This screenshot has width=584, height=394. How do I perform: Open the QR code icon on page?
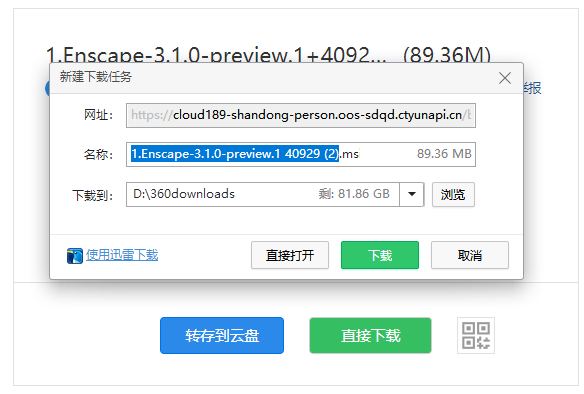click(x=476, y=335)
